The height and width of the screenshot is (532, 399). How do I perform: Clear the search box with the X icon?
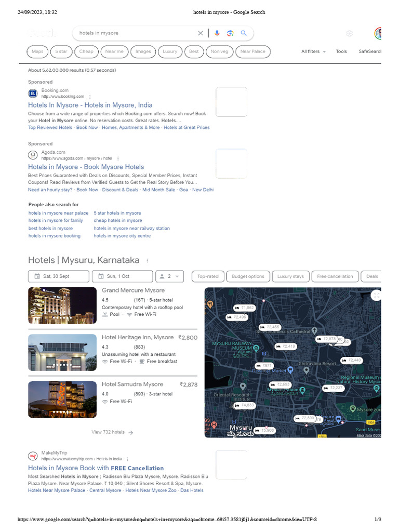tap(201, 33)
